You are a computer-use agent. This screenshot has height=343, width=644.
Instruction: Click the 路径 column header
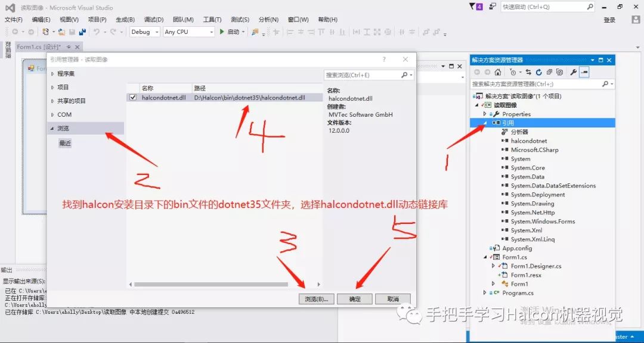click(x=256, y=88)
